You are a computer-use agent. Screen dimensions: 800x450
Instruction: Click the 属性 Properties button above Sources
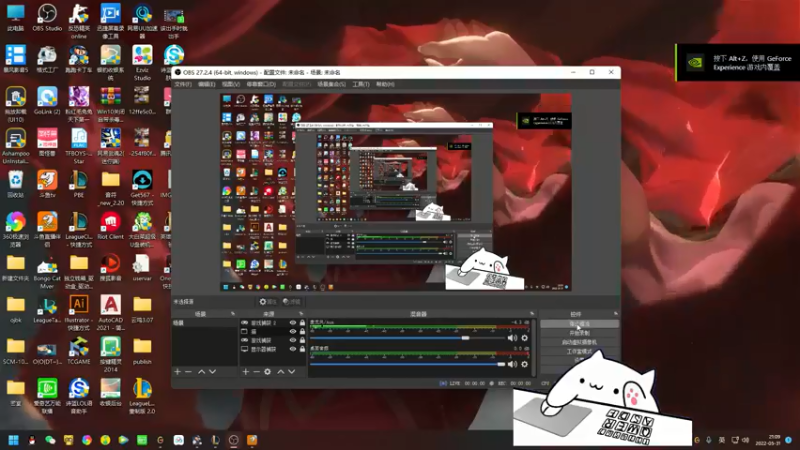pos(267,302)
